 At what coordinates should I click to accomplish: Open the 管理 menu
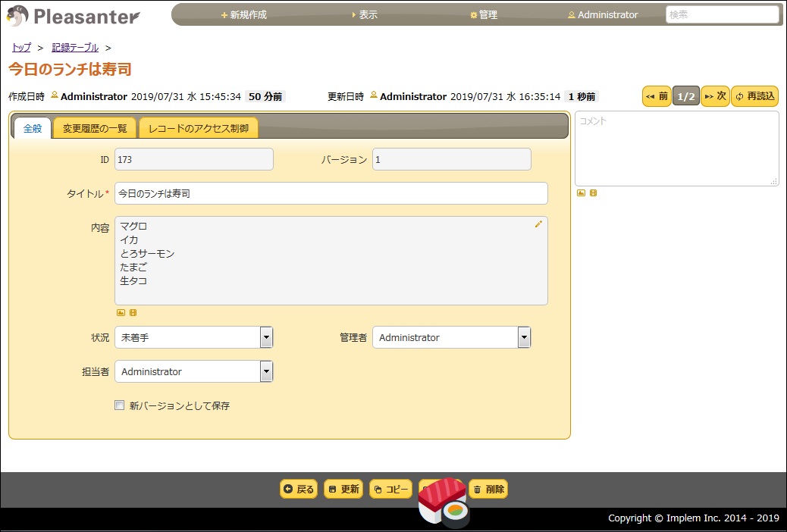tap(484, 15)
